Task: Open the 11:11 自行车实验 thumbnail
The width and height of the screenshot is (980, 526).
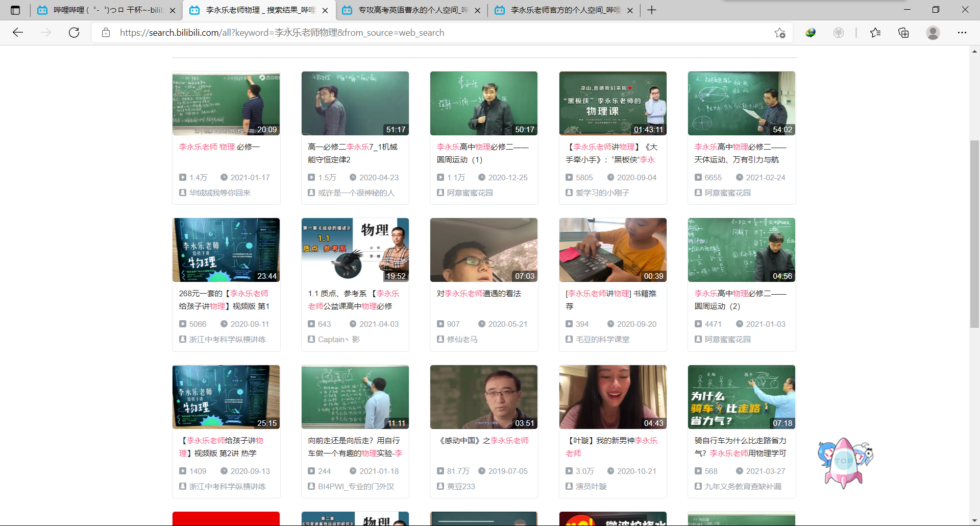Action: [355, 397]
